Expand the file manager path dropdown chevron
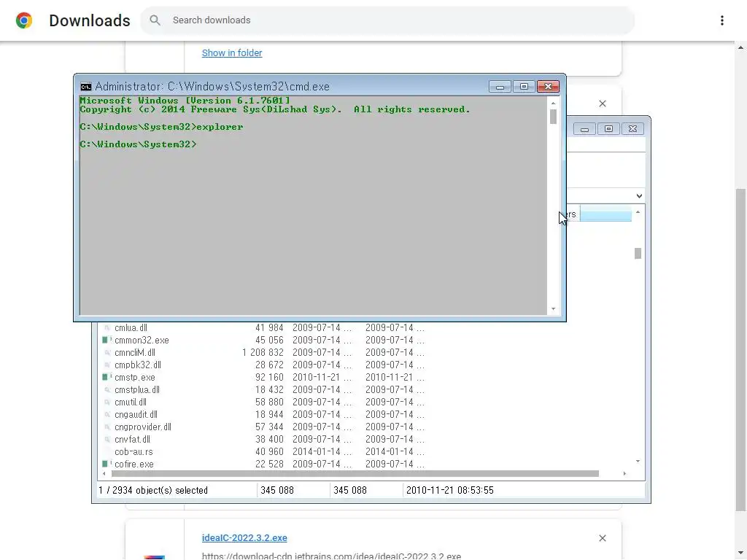This screenshot has height=560, width=747. [639, 195]
